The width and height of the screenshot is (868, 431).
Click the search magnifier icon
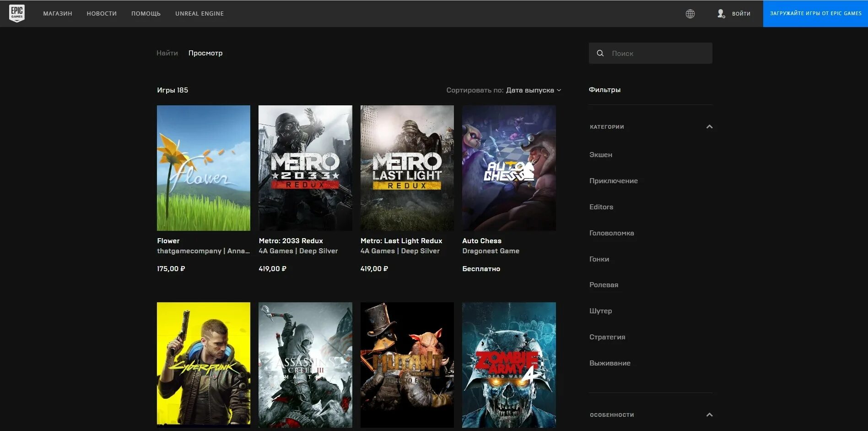click(x=600, y=53)
